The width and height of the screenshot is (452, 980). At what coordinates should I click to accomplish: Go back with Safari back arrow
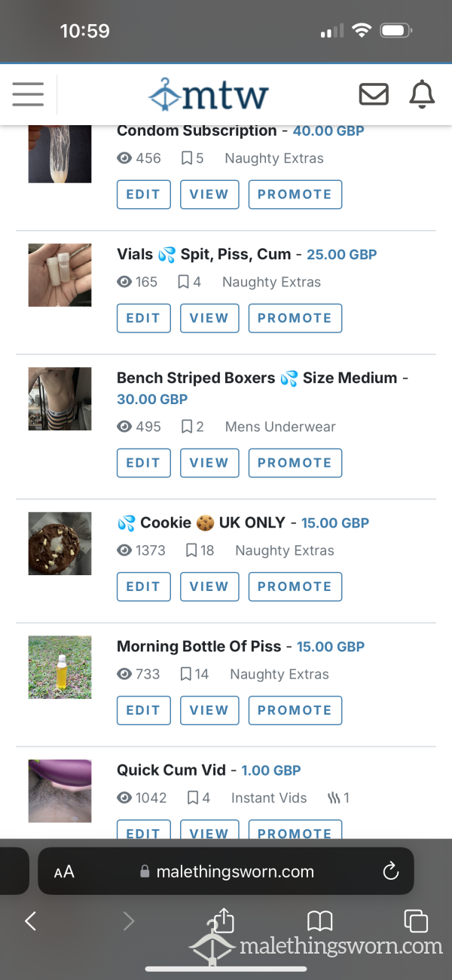pyautogui.click(x=31, y=920)
